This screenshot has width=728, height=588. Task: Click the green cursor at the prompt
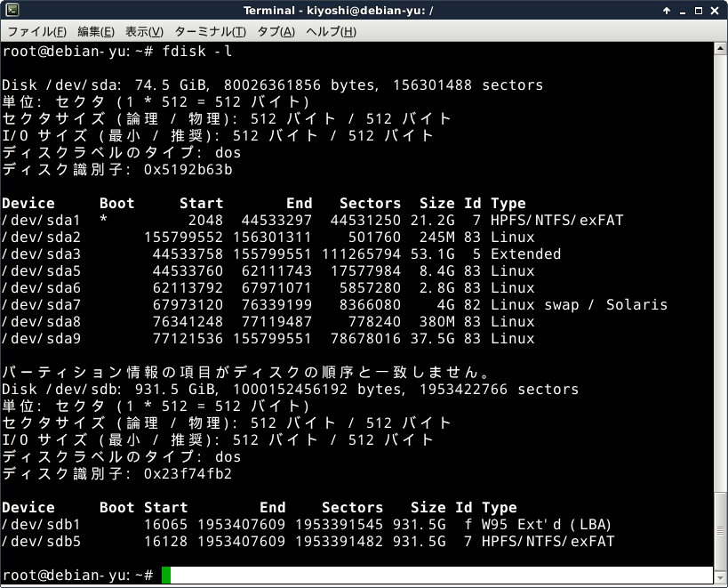[166, 576]
